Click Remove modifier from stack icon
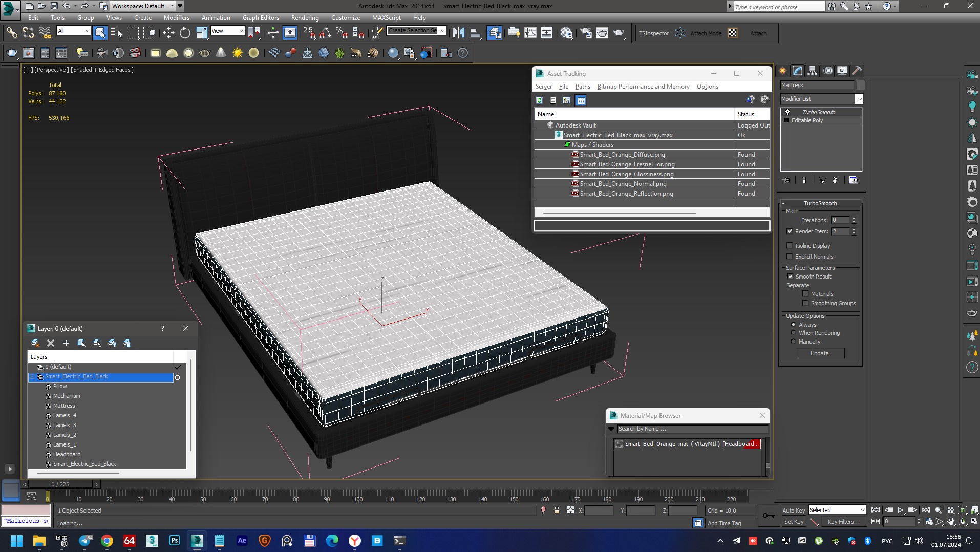The image size is (980, 552). point(835,180)
